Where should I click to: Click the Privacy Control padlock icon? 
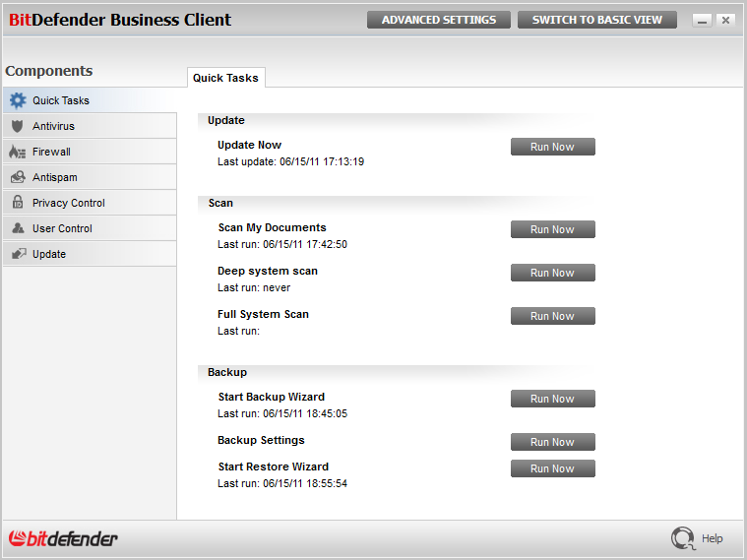[18, 202]
